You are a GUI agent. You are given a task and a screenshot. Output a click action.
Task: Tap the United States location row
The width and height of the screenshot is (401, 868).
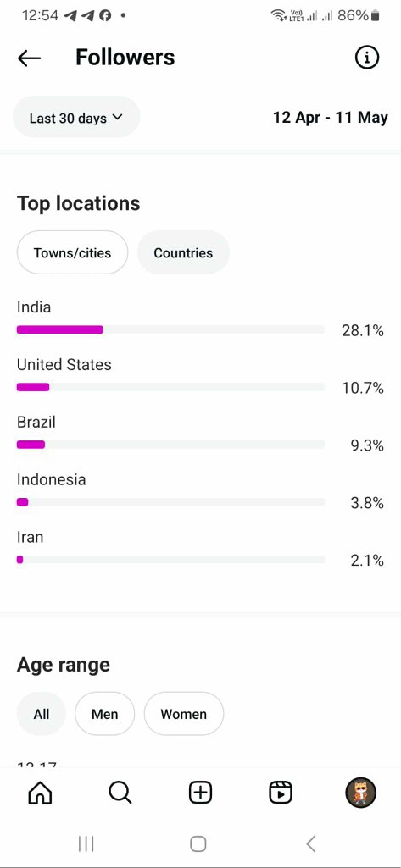click(x=200, y=377)
